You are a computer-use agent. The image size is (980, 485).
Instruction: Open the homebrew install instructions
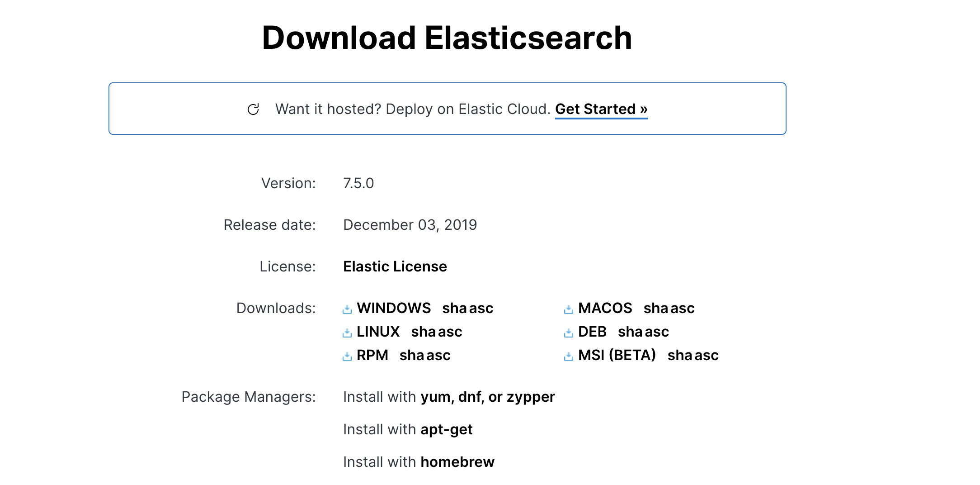[x=457, y=462]
